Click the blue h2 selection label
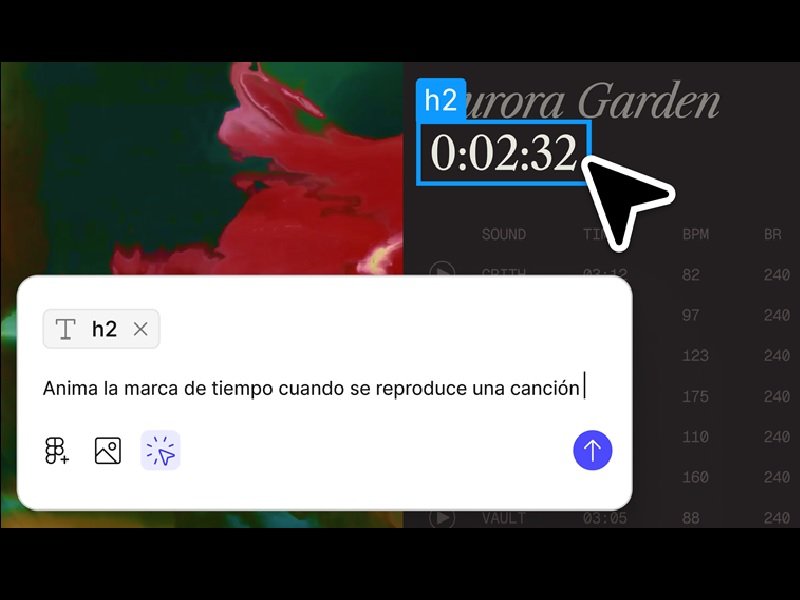Screen dimensions: 800x600 click(x=441, y=99)
